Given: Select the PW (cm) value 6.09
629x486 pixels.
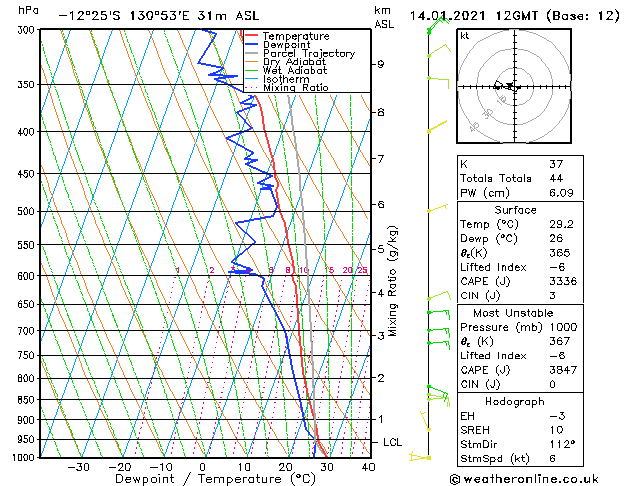Looking at the screenshot, I should [x=561, y=193].
